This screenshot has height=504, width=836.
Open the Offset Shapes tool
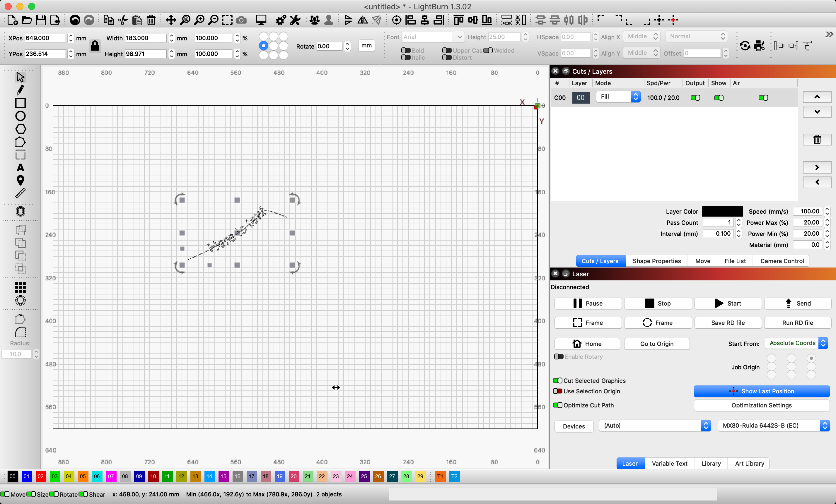point(20,212)
